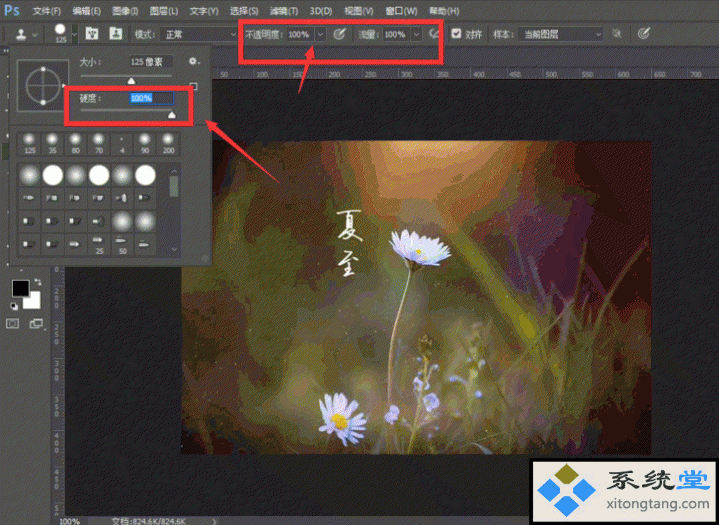Pick recent brush labeled 4
Viewport: 719px width, 525px height.
pos(122,144)
